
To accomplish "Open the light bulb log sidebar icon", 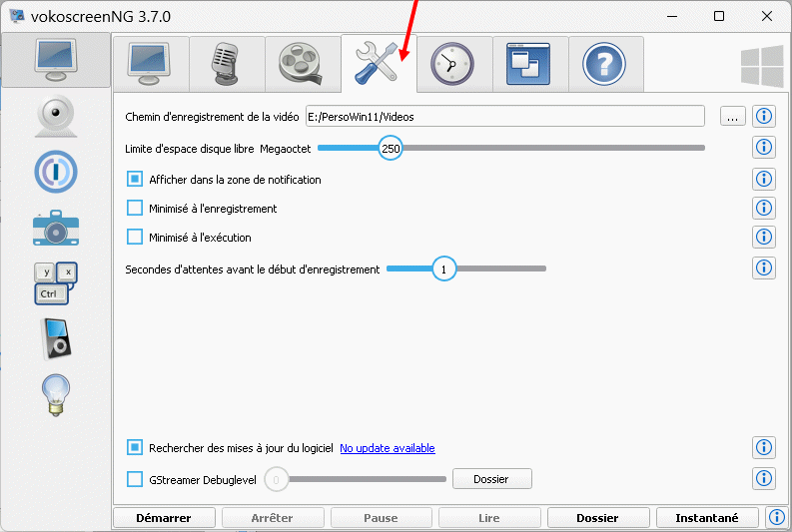I will pyautogui.click(x=56, y=395).
